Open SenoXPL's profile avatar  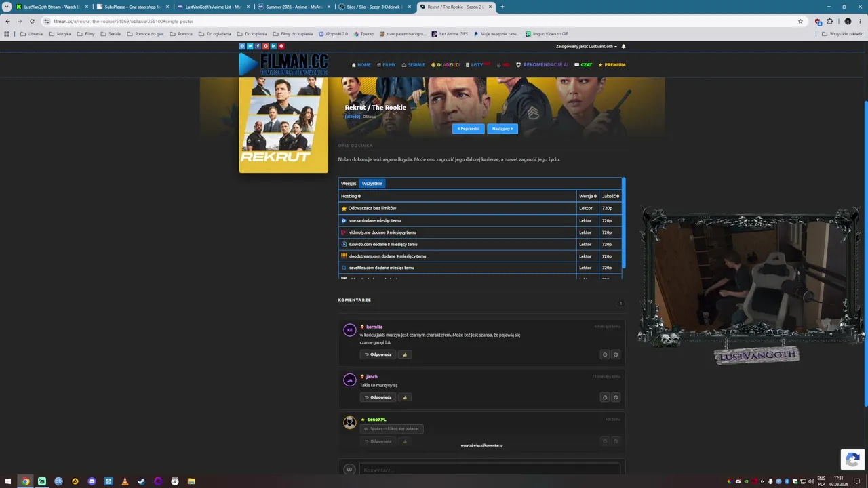(349, 423)
